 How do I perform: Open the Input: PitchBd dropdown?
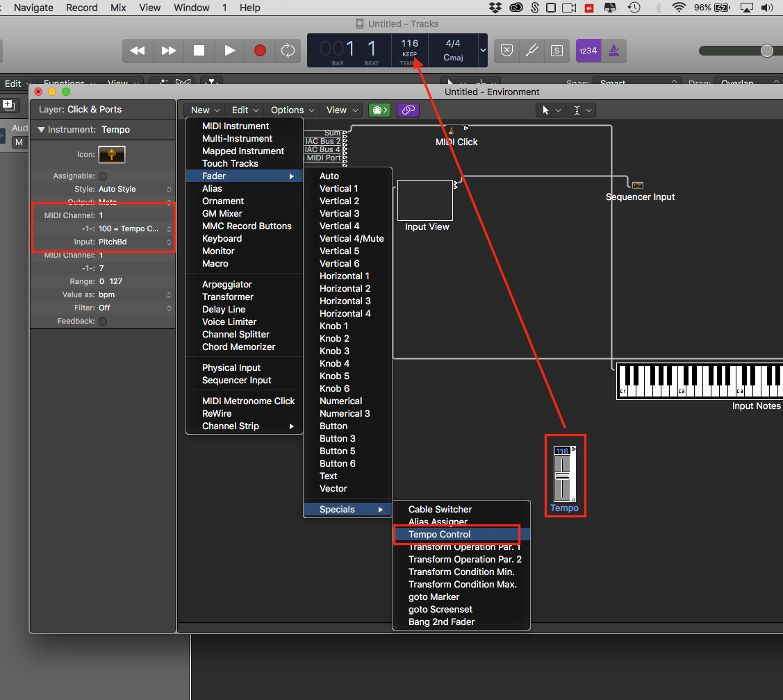pyautogui.click(x=135, y=242)
